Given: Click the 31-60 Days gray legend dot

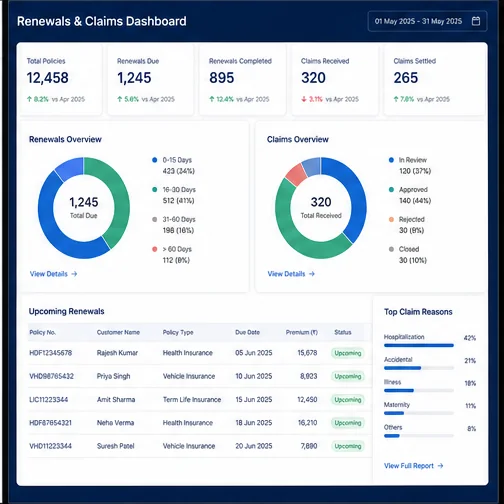Looking at the screenshot, I should tap(154, 219).
